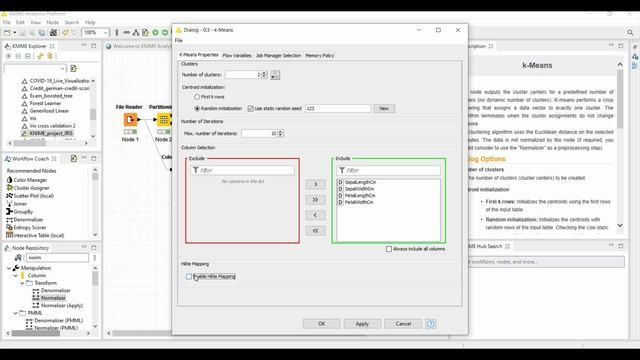Open the zoom 100% dropdown

105,33
